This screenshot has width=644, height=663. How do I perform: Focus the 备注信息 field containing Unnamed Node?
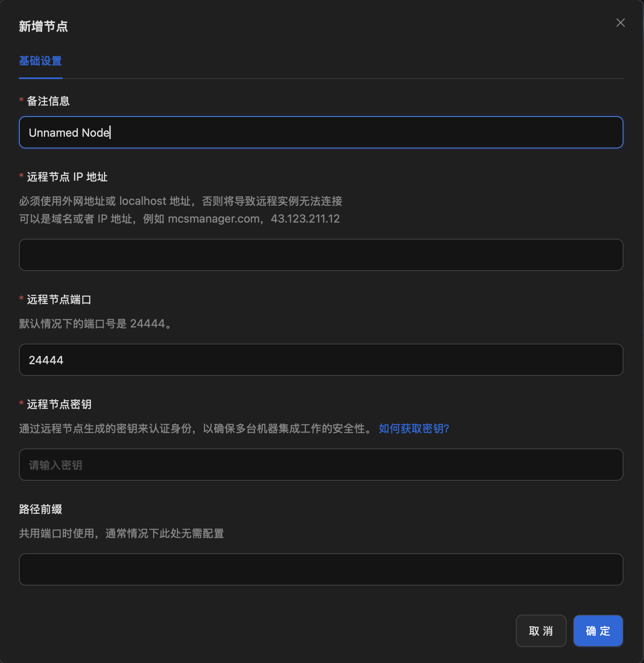click(x=321, y=133)
